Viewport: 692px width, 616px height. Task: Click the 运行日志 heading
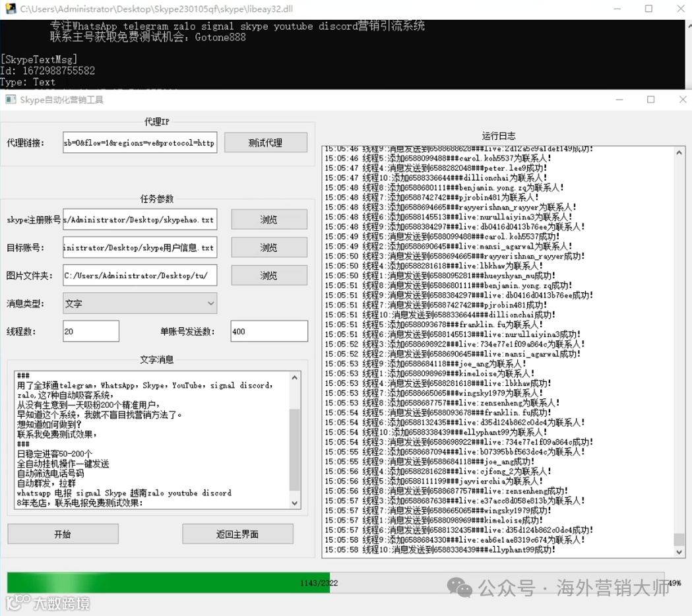coord(499,136)
